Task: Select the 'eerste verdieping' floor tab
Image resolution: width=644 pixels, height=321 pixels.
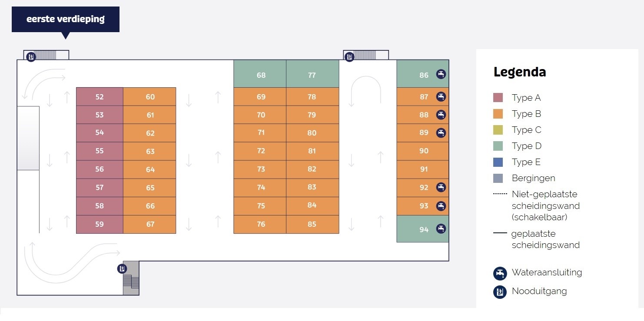Action: point(66,19)
